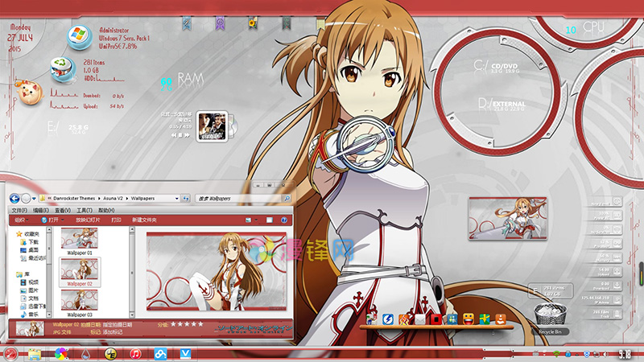644x362 pixels.
Task: Click the 放映幻灯片 slideshow button
Action: tap(89, 220)
